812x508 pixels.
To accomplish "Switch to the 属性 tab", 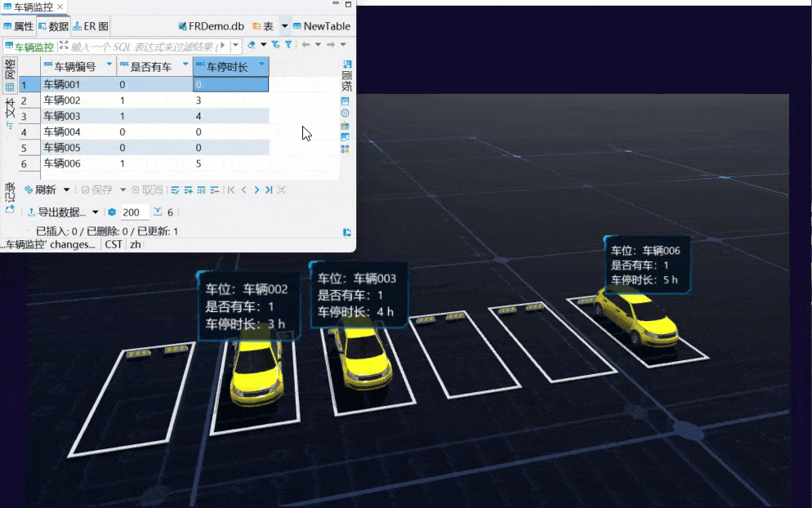I will (x=19, y=26).
